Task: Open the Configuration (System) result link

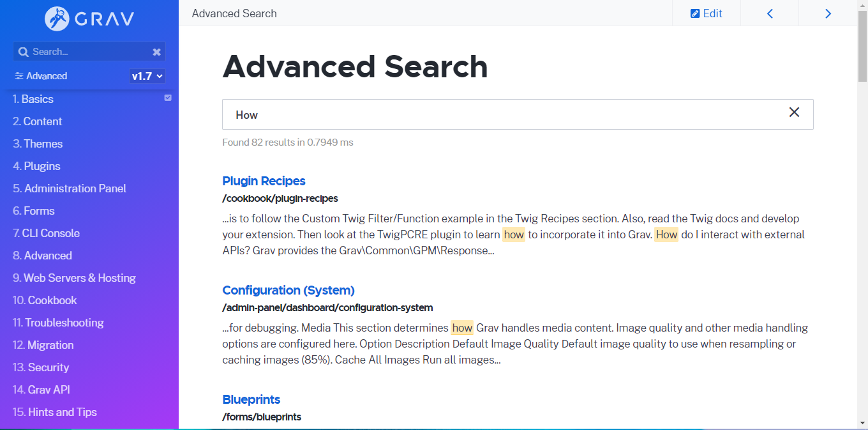Action: point(288,289)
